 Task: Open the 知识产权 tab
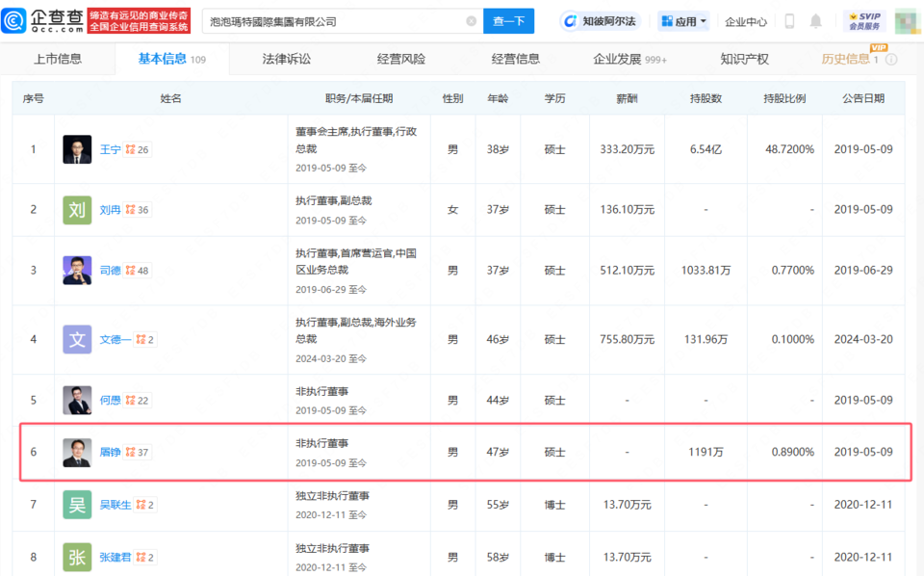coord(744,60)
